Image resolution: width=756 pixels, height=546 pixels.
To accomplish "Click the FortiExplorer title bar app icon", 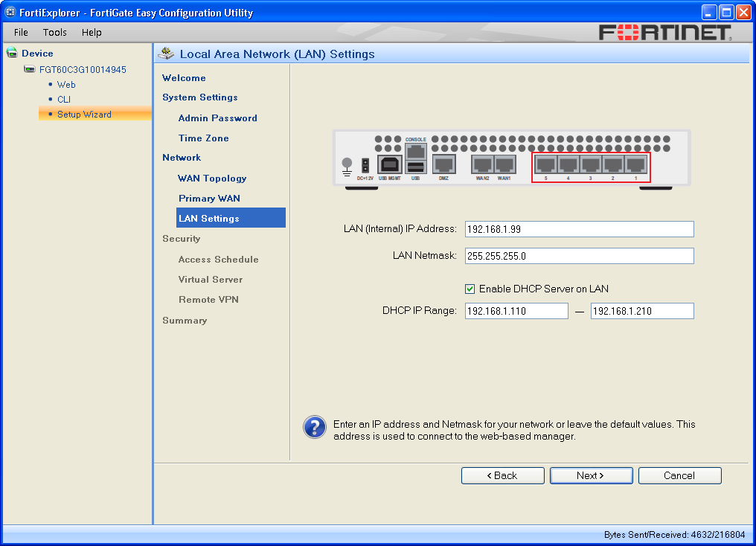I will coord(10,12).
